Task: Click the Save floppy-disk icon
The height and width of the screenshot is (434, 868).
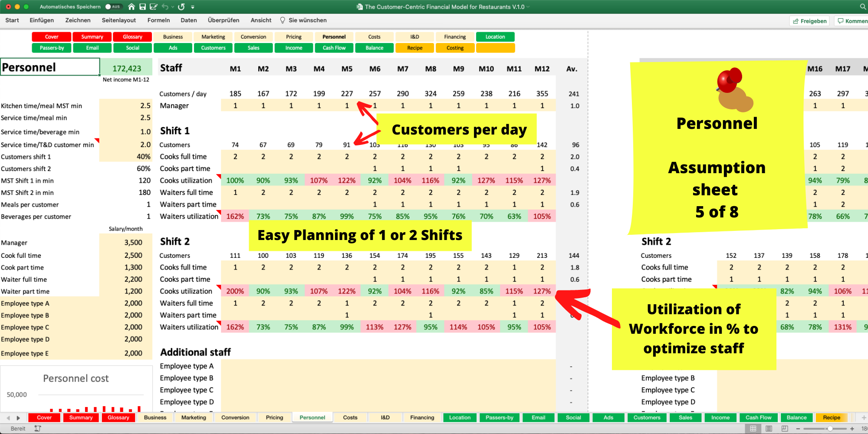Action: [142, 7]
